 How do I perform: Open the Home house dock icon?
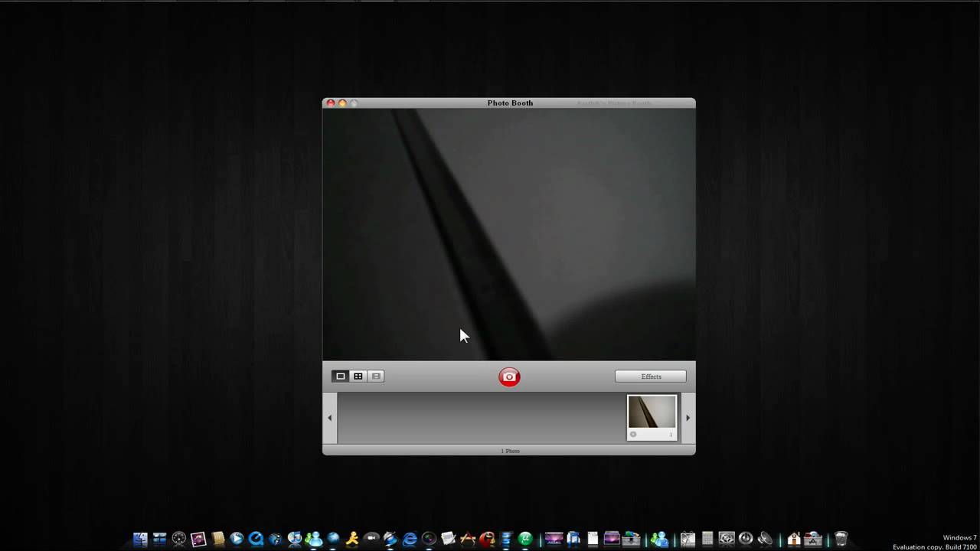point(793,539)
